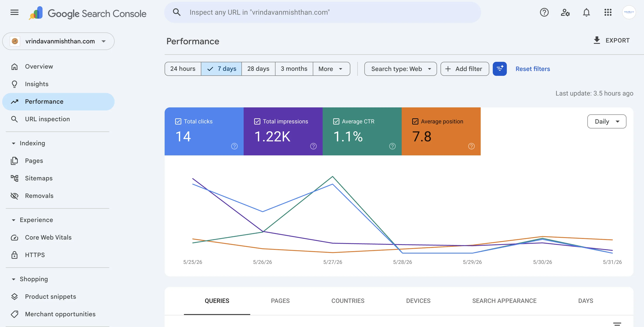Uncheck the Average position checkbox
644x327 pixels.
415,122
